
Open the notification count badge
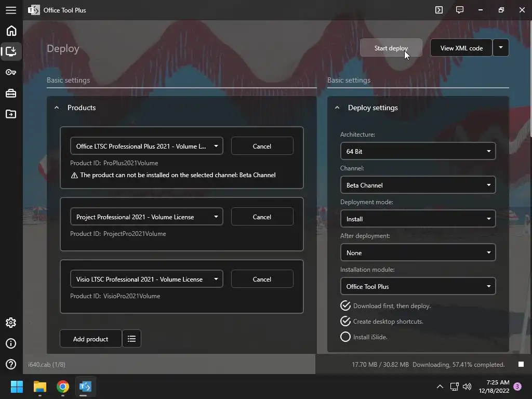[517, 387]
